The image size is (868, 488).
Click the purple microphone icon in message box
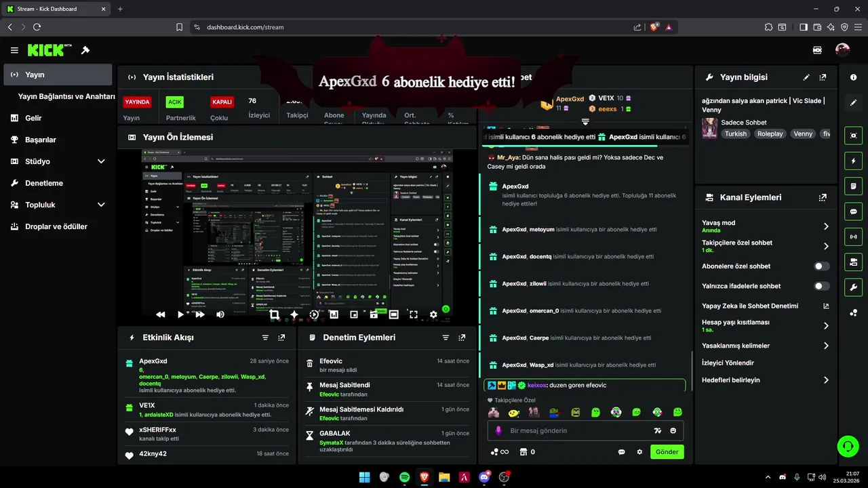(498, 430)
